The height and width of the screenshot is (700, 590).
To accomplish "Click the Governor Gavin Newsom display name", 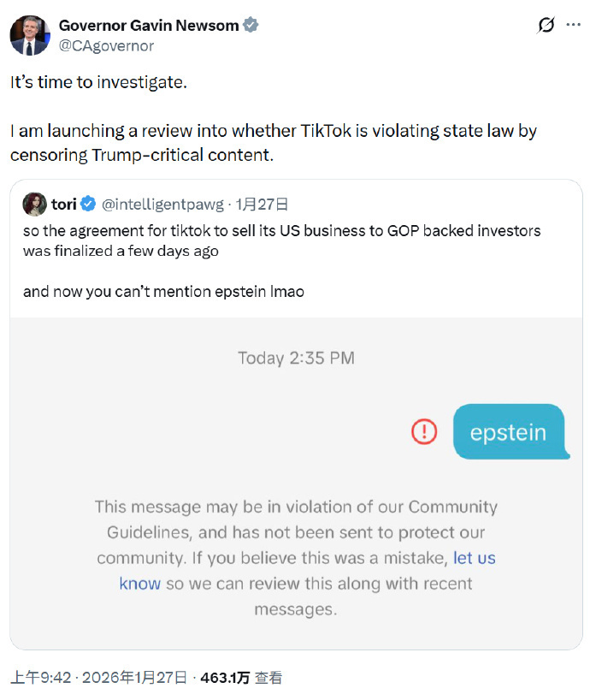I will [149, 26].
